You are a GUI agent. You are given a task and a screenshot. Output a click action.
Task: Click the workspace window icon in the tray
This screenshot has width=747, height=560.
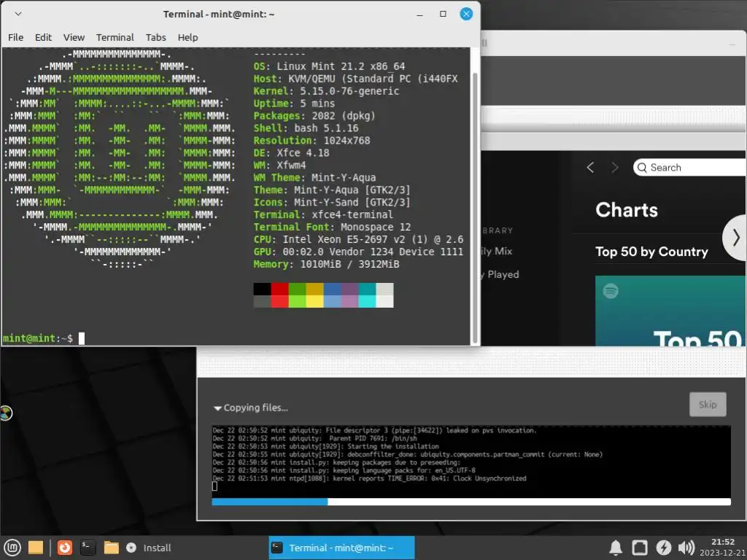(x=639, y=548)
